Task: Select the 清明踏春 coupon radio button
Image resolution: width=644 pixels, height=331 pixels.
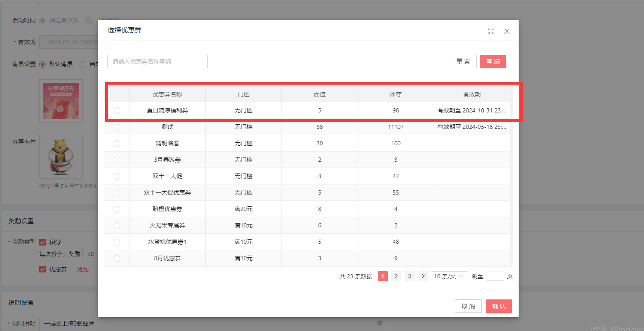Action: coord(117,144)
